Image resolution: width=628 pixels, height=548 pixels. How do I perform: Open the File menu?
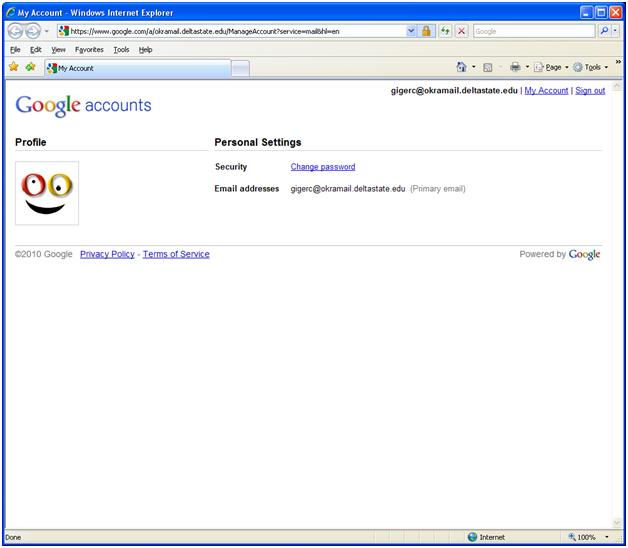pos(15,50)
